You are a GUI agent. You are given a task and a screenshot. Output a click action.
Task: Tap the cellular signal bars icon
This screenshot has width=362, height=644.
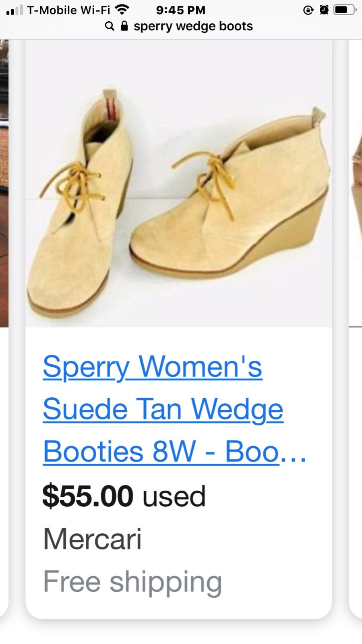tap(14, 10)
